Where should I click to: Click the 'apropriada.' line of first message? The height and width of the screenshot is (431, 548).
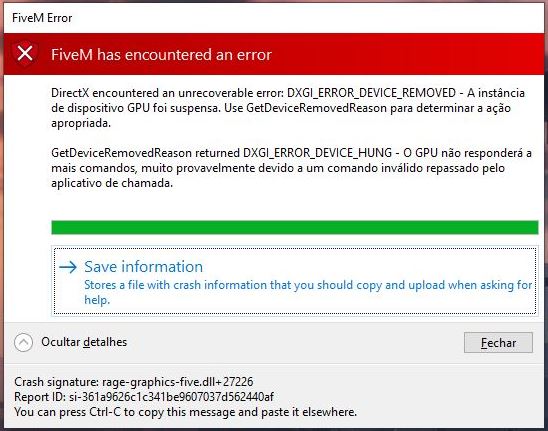(81, 123)
